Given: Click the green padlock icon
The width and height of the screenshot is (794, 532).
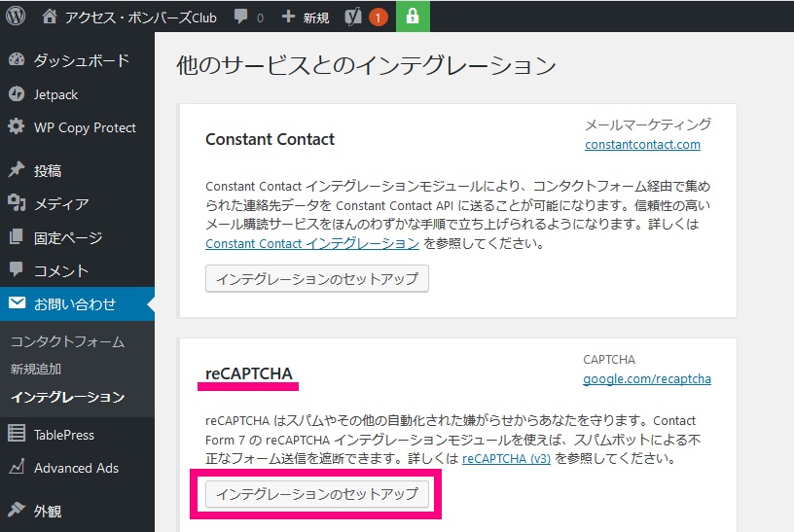Looking at the screenshot, I should pos(413,17).
